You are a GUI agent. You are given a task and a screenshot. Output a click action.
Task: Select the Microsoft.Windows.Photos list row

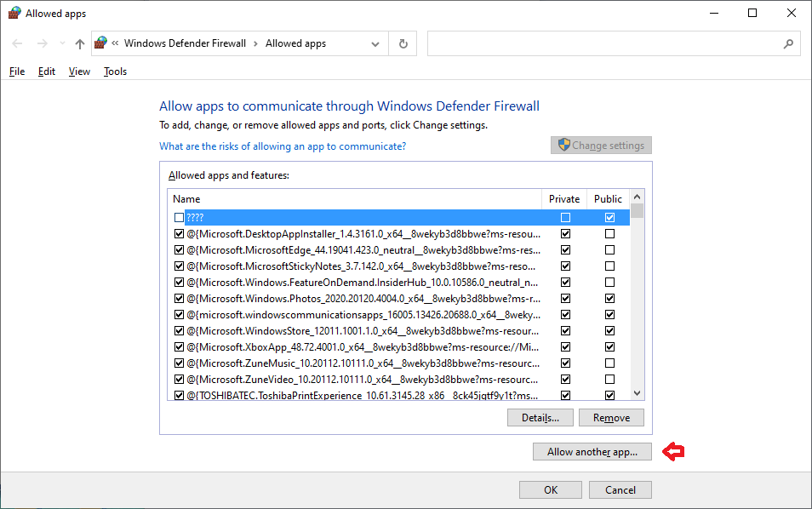(398, 298)
